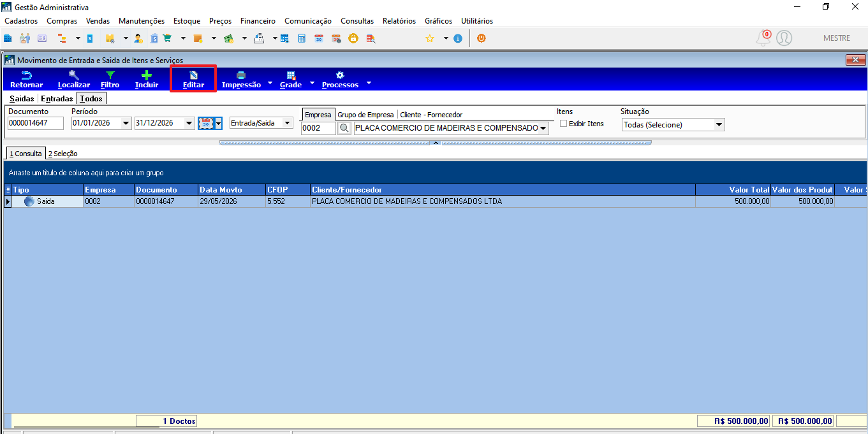Click the magnifier search button beside Empresa code
The height and width of the screenshot is (434, 868).
344,128
